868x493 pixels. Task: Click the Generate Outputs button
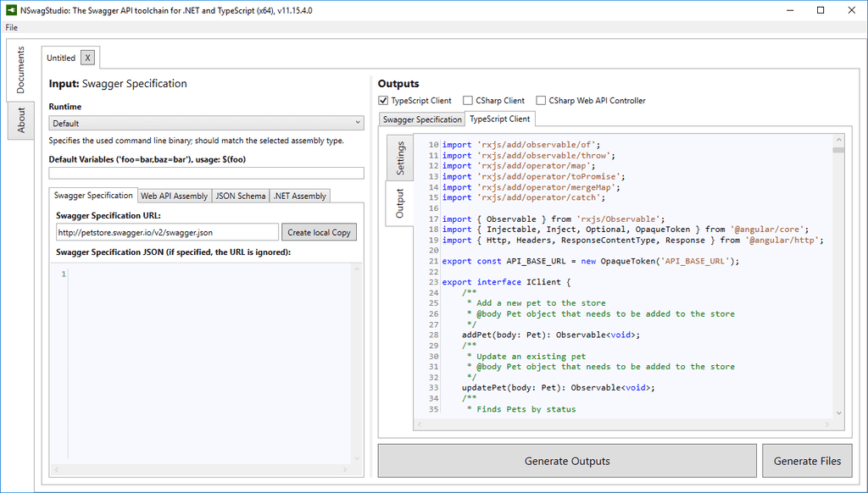(x=567, y=461)
